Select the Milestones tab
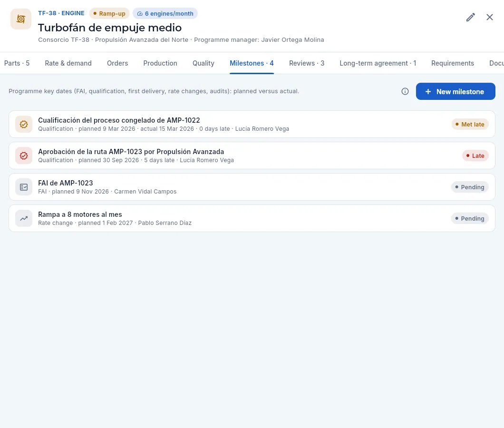This screenshot has width=504, height=428. [x=252, y=63]
